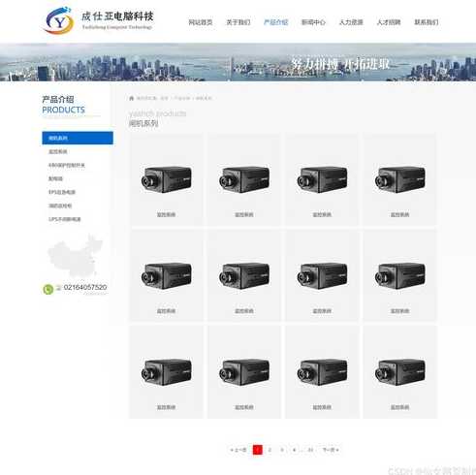The width and height of the screenshot is (476, 475).
Task: Select 监控系统 in the sidebar list
Action: point(58,151)
